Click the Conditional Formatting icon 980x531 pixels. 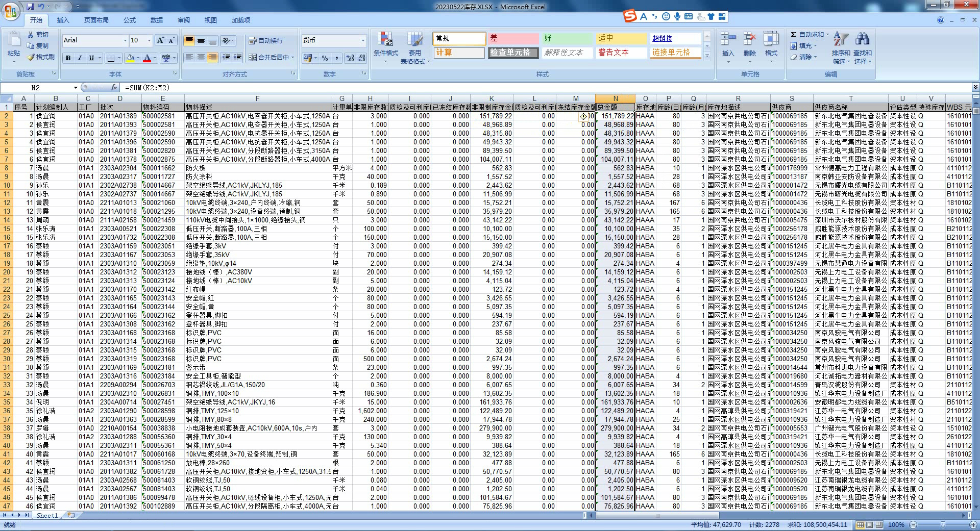[385, 40]
